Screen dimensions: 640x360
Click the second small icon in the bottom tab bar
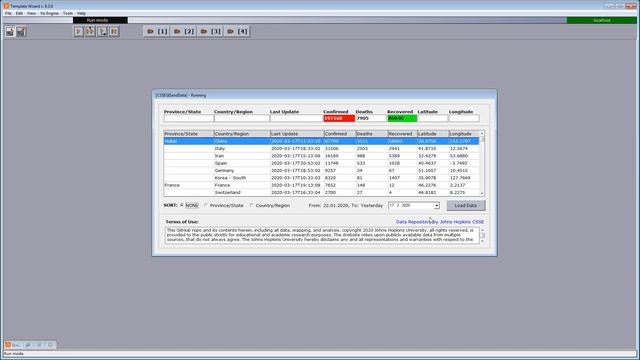(x=28, y=345)
